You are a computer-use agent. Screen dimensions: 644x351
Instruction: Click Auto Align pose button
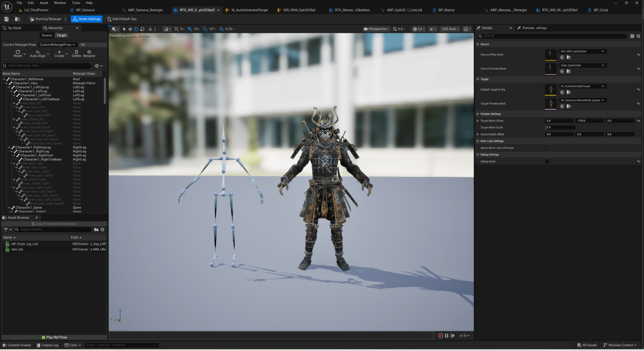point(38,54)
